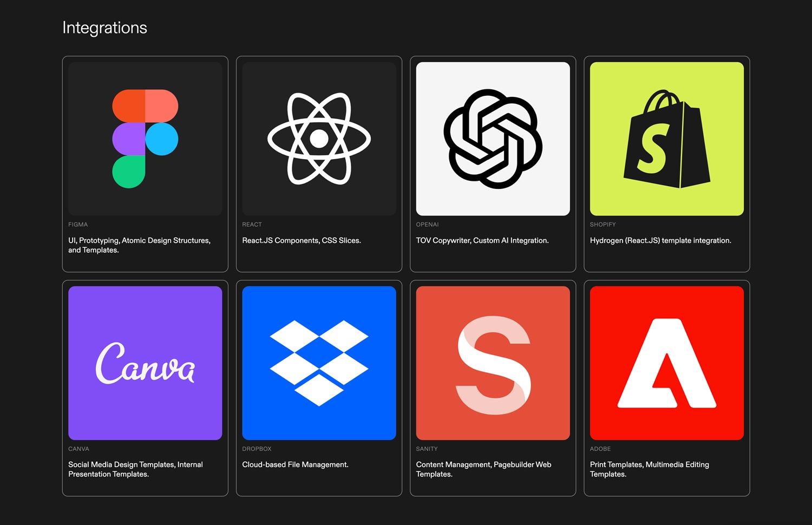The image size is (812, 525).
Task: Open the Shopify shopping bag icon
Action: point(666,139)
